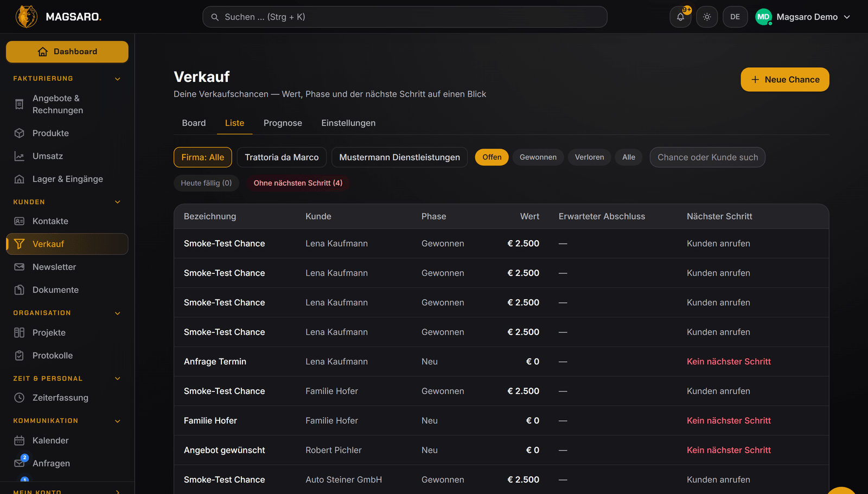Viewport: 868px width, 494px height.
Task: Open the Angebot gewünscht row
Action: pos(501,450)
